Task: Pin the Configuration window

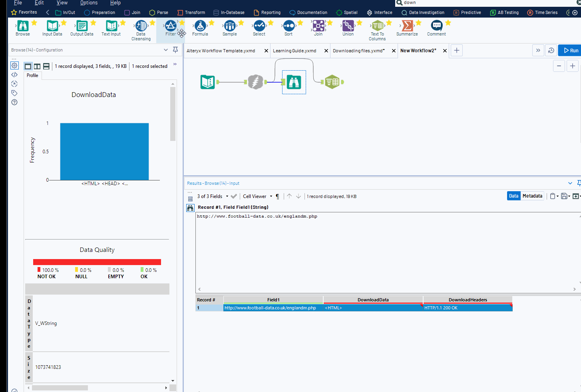Action: coord(175,50)
